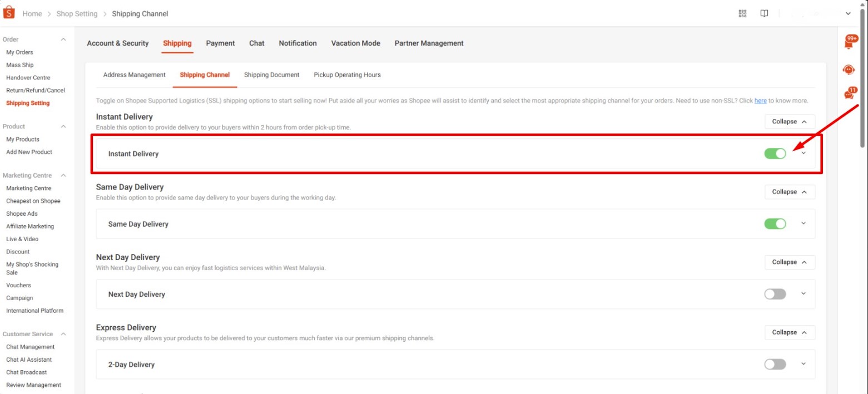The width and height of the screenshot is (868, 394).
Task: Open the account dropdown chevron at top right
Action: click(x=847, y=13)
